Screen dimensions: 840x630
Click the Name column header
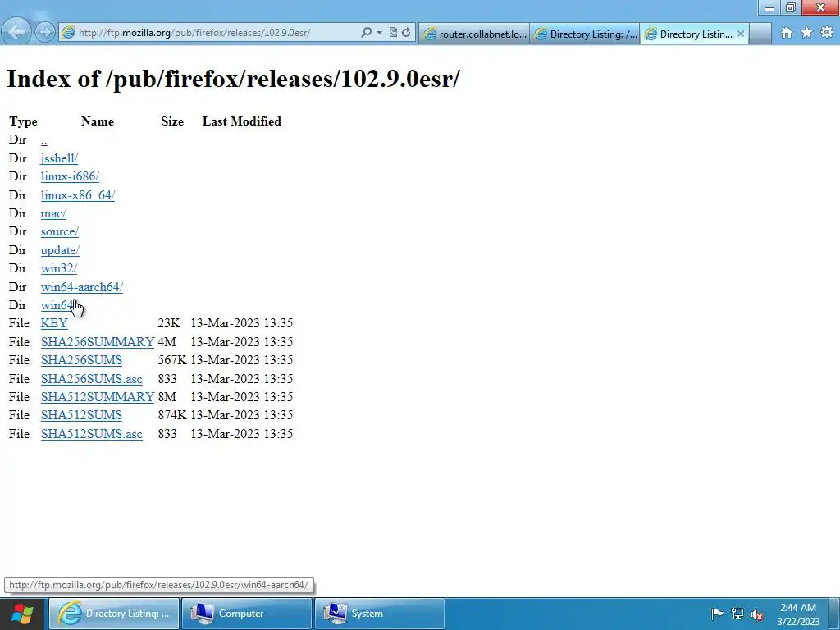tap(98, 121)
